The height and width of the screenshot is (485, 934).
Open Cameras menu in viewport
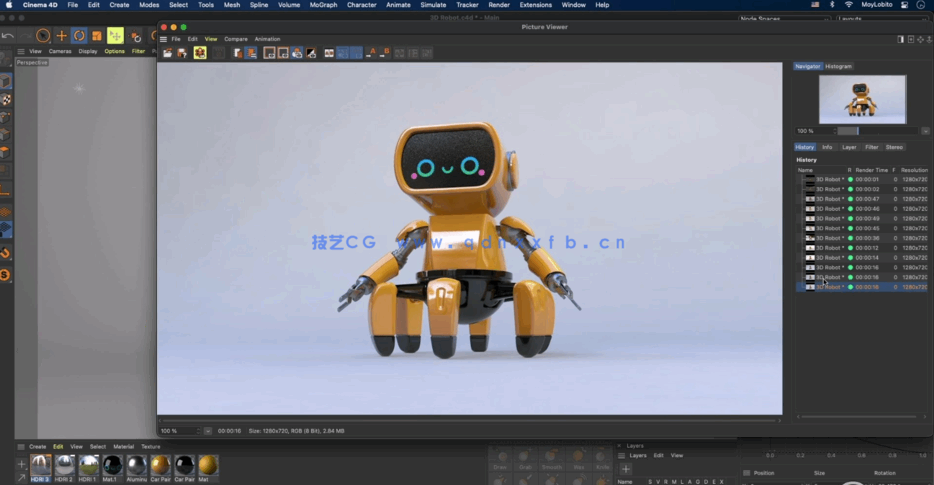click(60, 51)
